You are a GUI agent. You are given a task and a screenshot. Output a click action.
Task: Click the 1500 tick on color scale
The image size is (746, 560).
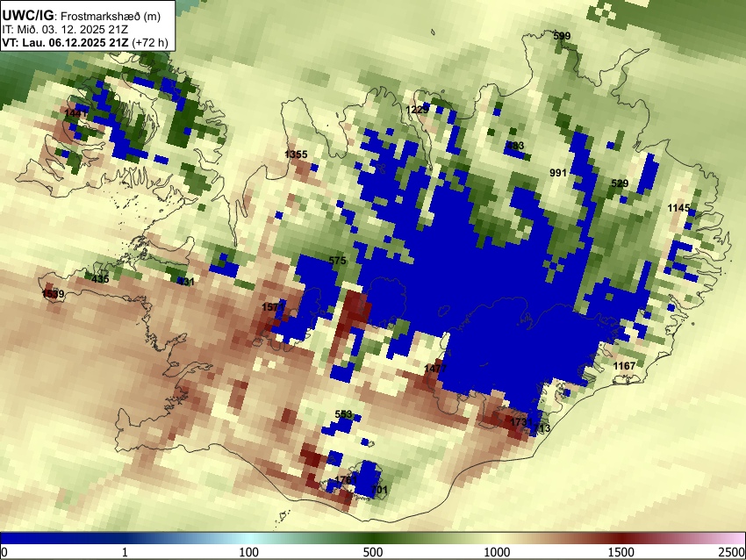(x=621, y=552)
